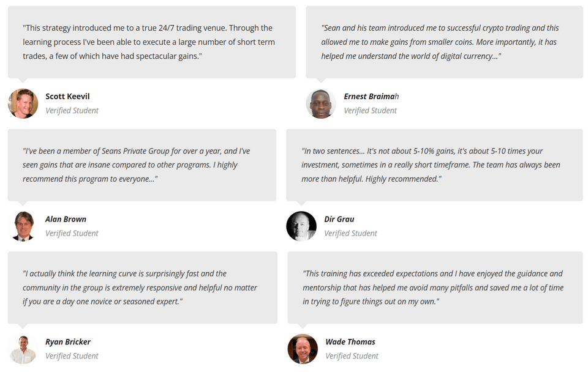Viewport: 588px width, 375px height.
Task: Click the avatar beside Wade Thomas
Action: [303, 349]
